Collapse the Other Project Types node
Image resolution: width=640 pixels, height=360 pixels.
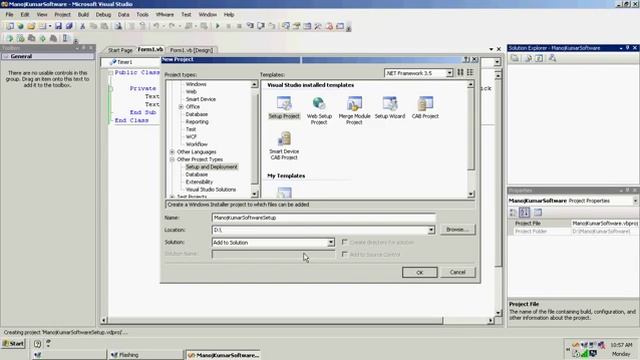tap(172, 159)
